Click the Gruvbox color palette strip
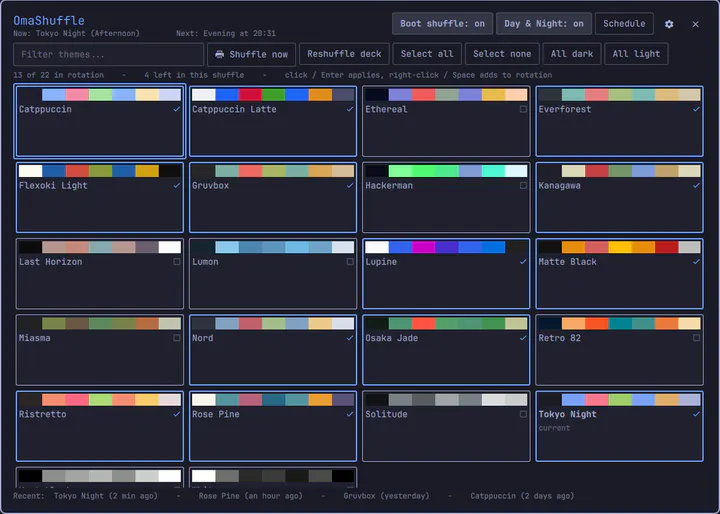Screen dimensions: 720x514 tap(273, 171)
